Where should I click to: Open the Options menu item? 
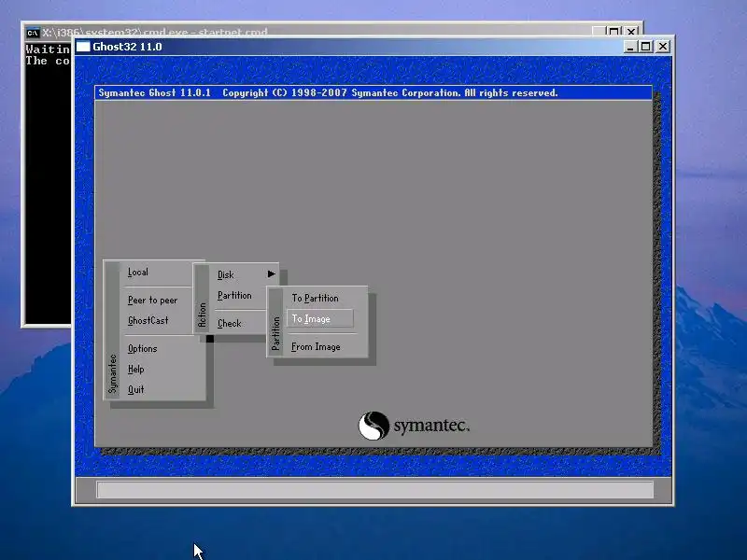[x=143, y=348]
